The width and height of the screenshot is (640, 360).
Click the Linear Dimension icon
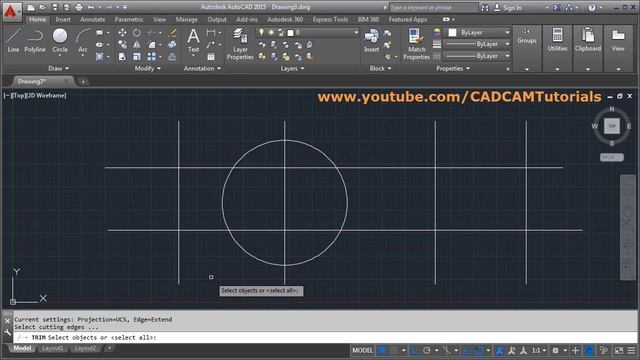tap(211, 33)
